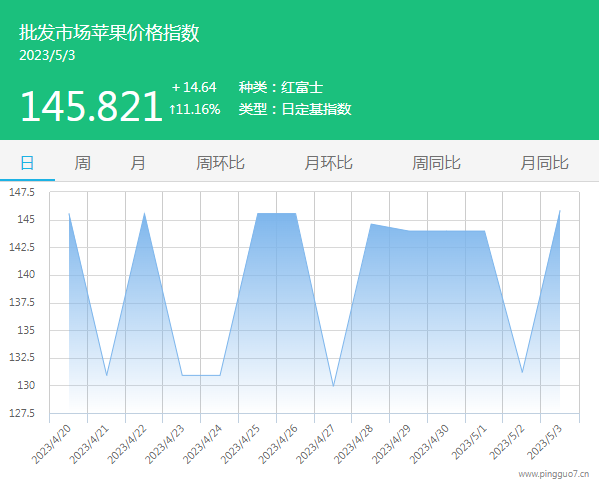
Task: Click the chart peak at 2023/4/22
Action: pyautogui.click(x=144, y=213)
